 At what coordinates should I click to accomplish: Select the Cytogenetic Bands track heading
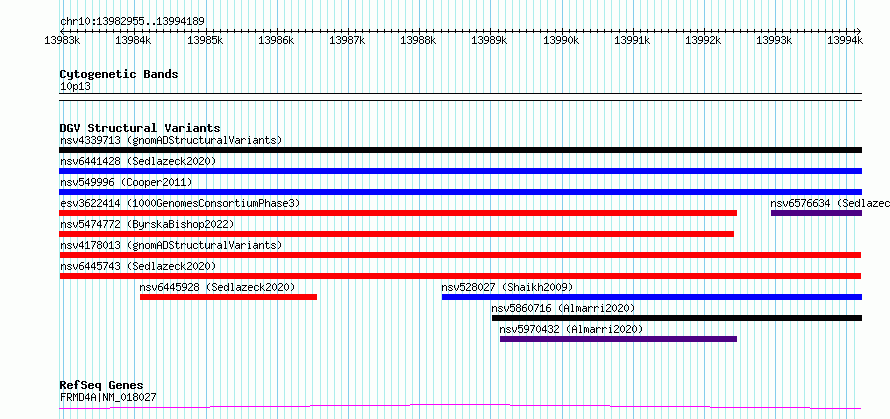pyautogui.click(x=119, y=74)
